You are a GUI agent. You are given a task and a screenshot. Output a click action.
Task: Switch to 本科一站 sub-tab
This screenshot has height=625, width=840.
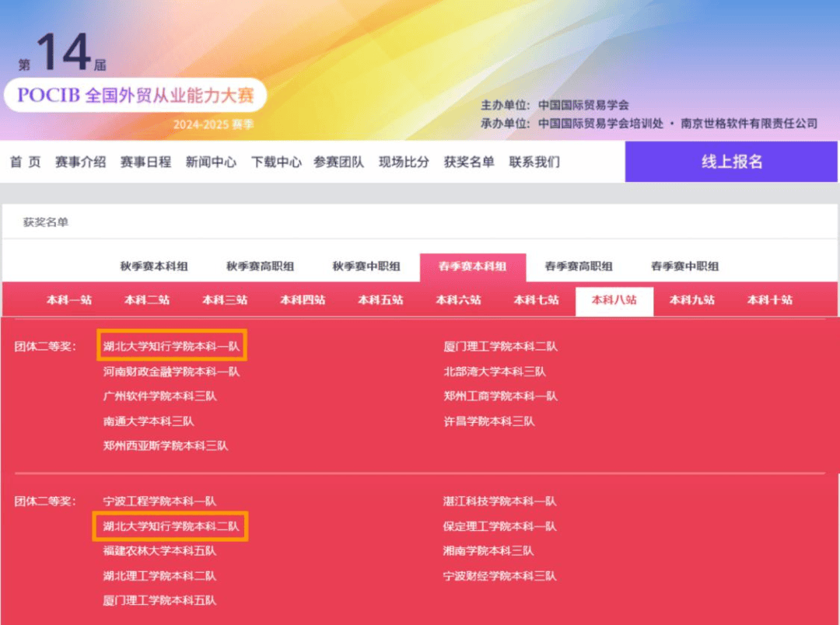pyautogui.click(x=69, y=300)
